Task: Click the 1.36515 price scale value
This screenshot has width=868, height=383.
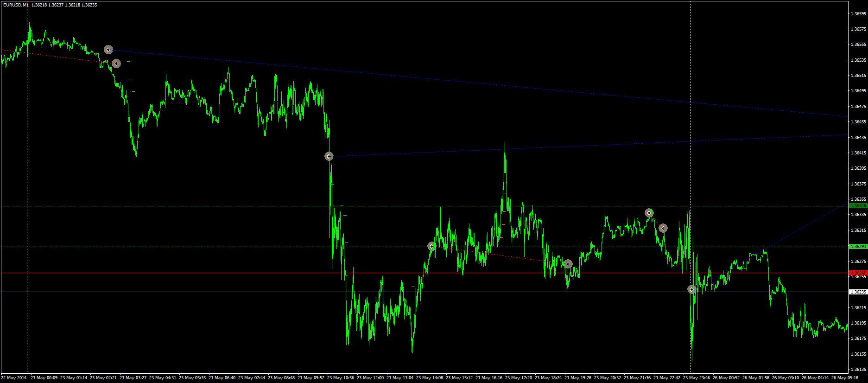Action: point(858,75)
